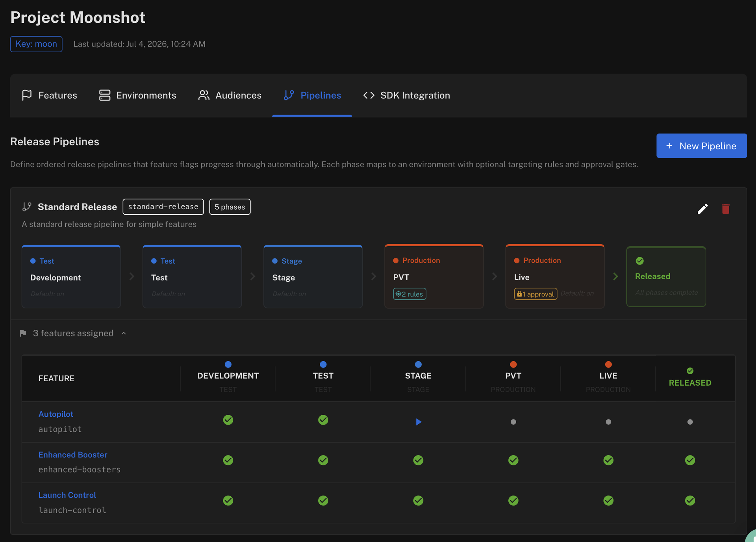Click the Autopilot Stage in-progress play icon
This screenshot has height=542, width=756.
coord(419,422)
